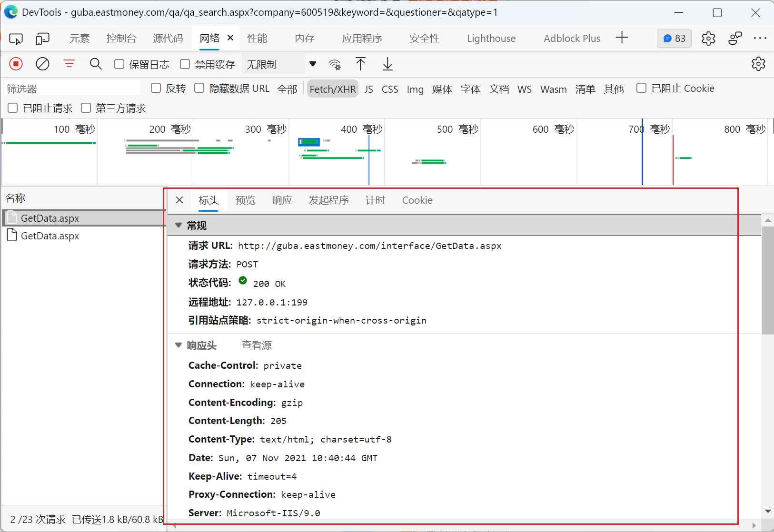Filter requests by WS type

525,89
